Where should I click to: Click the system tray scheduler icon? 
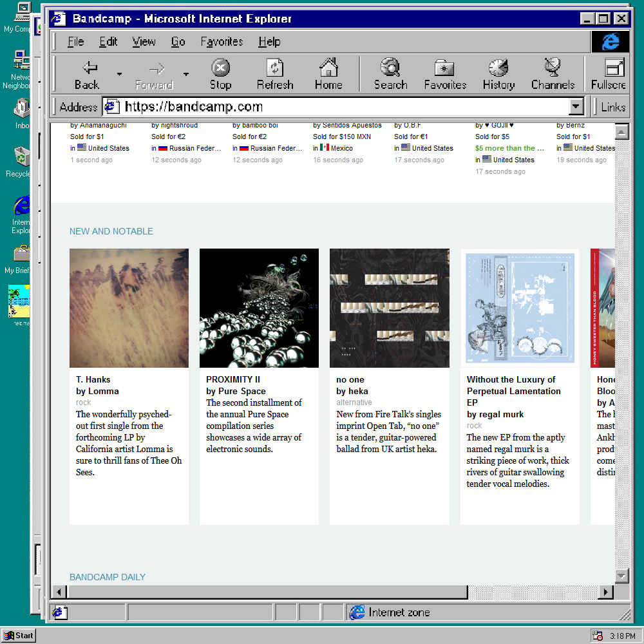point(597,636)
